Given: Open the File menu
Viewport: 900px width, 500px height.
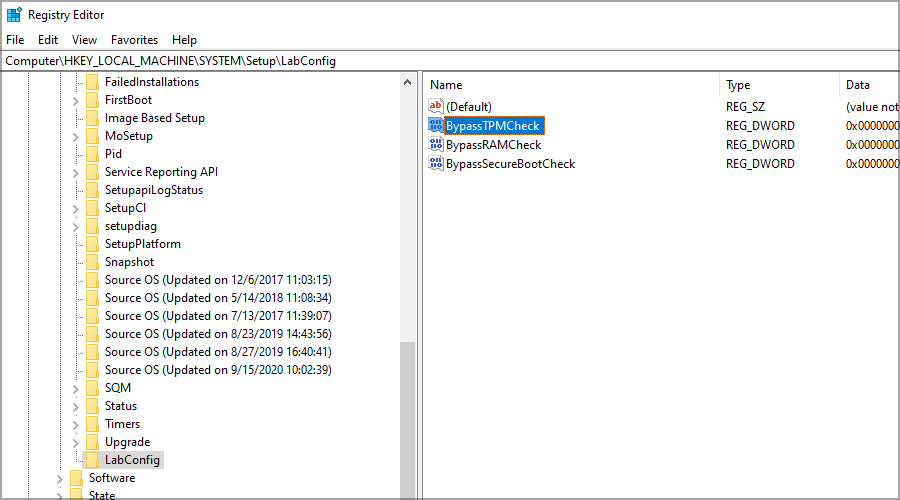Looking at the screenshot, I should tap(15, 40).
